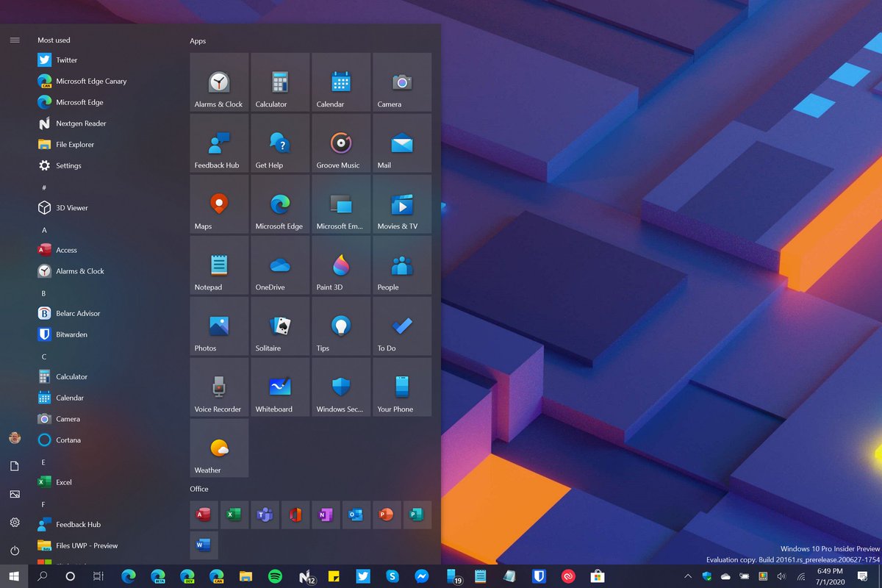Screen dimensions: 882x588
Task: Launch the OneDrive tile
Action: (280, 265)
